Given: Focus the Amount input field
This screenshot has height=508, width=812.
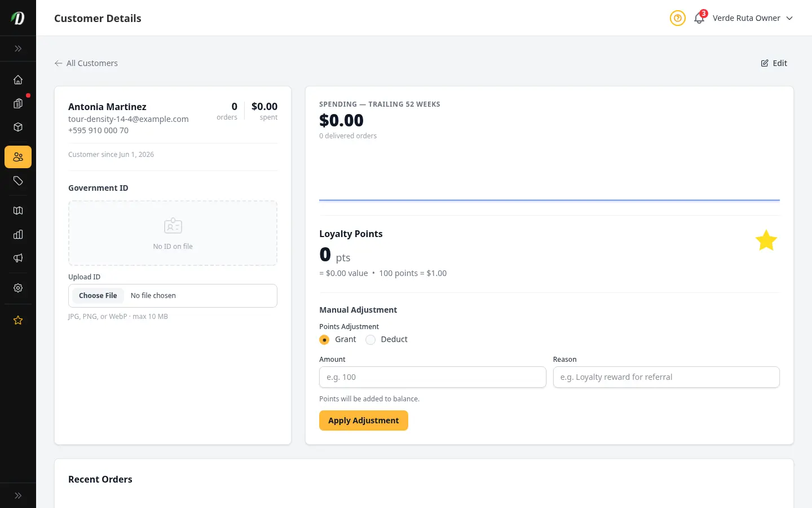Looking at the screenshot, I should 433,377.
